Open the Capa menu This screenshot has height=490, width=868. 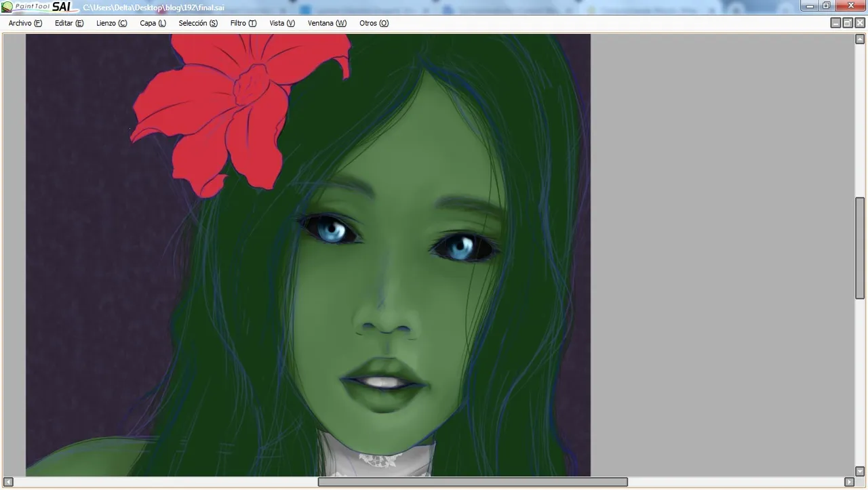(x=153, y=23)
